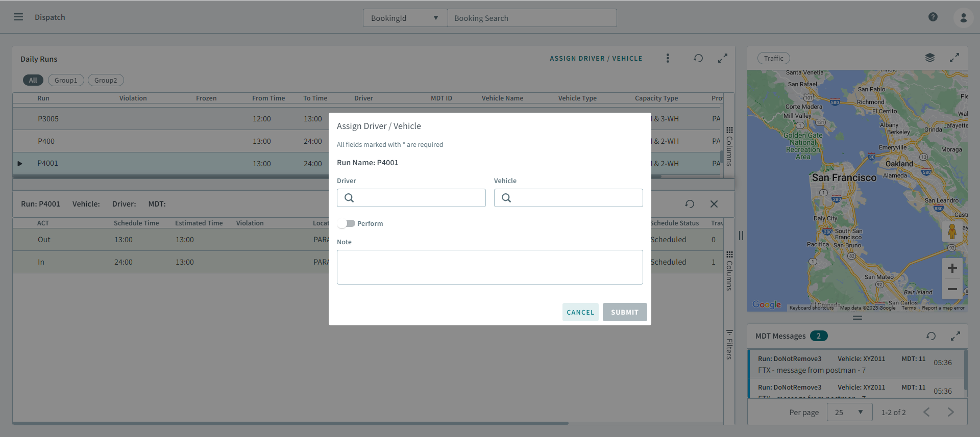The height and width of the screenshot is (437, 980).
Task: Refresh the MDT Messages panel
Action: [931, 336]
